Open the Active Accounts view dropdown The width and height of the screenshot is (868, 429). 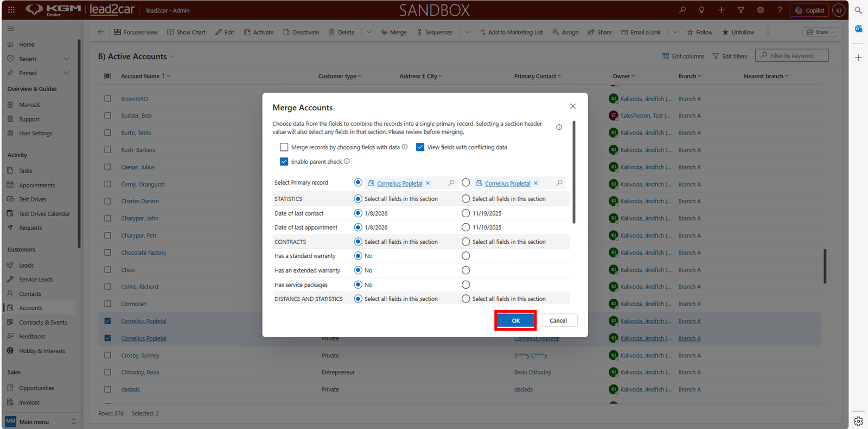coord(173,56)
